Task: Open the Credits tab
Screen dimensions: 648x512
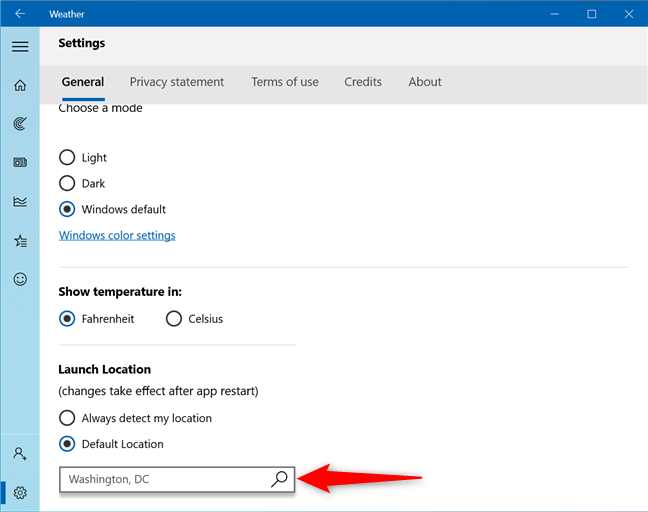Action: pyautogui.click(x=363, y=82)
